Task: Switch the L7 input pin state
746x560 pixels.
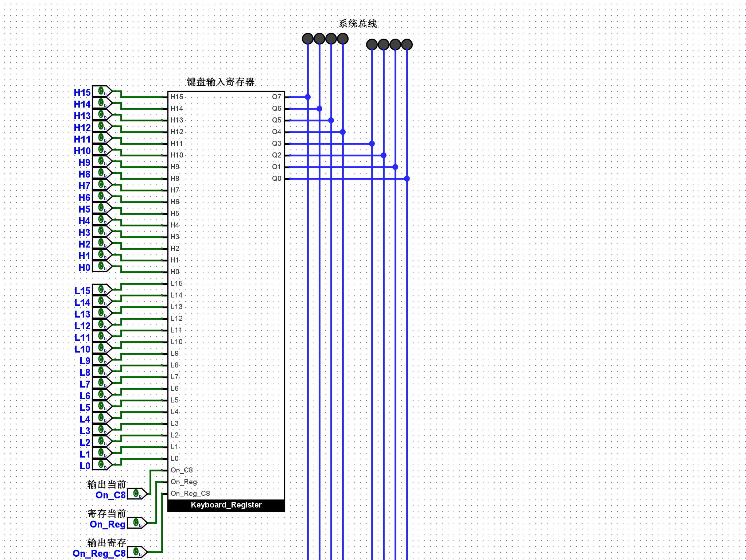Action: (102, 383)
